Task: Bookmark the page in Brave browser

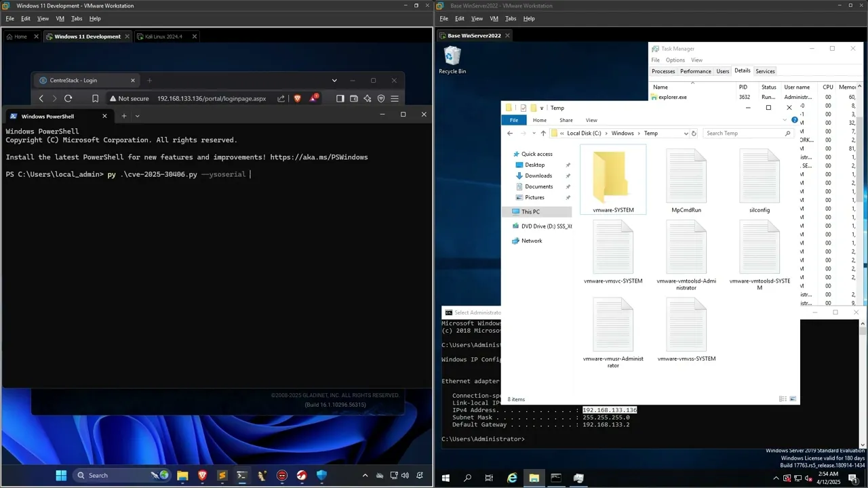Action: tap(95, 98)
